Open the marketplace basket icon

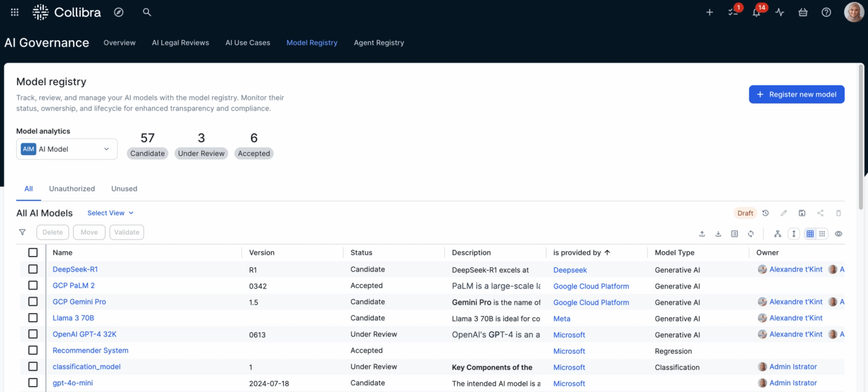coord(803,11)
